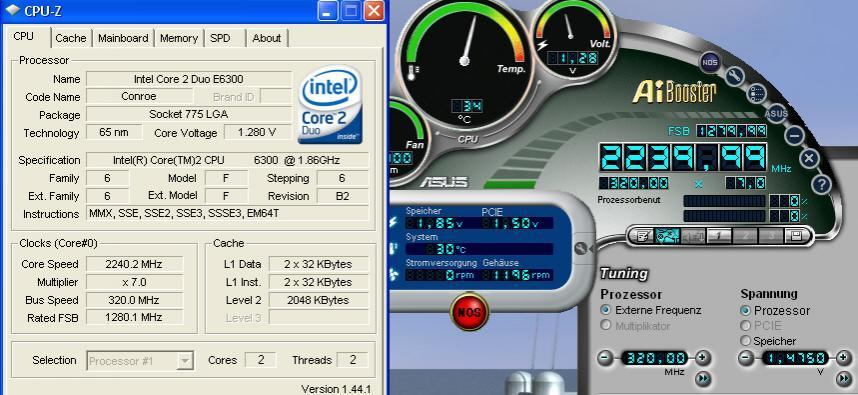Switch to the Mainboard tab in CPU-Z
Screen dimensions: 858x395
tap(123, 38)
